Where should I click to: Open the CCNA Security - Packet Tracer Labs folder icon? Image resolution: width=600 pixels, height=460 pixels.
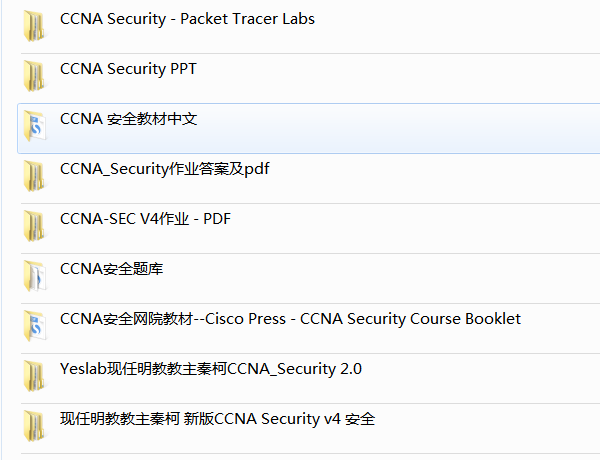click(x=34, y=26)
